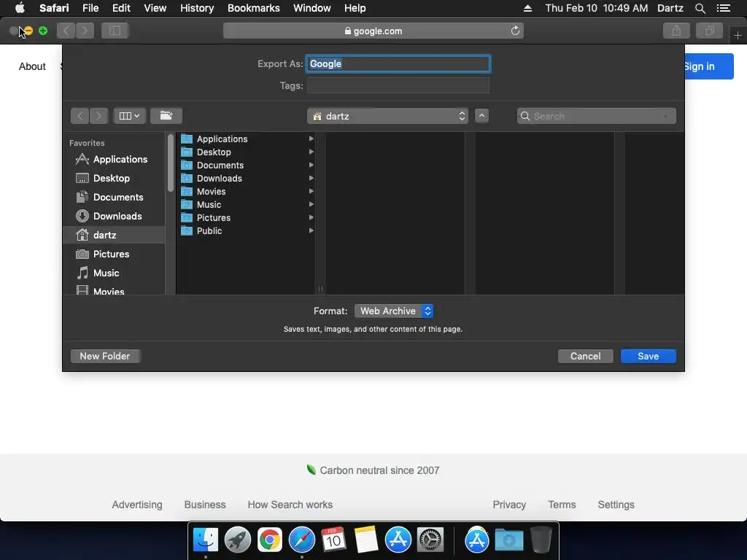747x560 pixels.
Task: Click the Sign in button
Action: [709, 66]
